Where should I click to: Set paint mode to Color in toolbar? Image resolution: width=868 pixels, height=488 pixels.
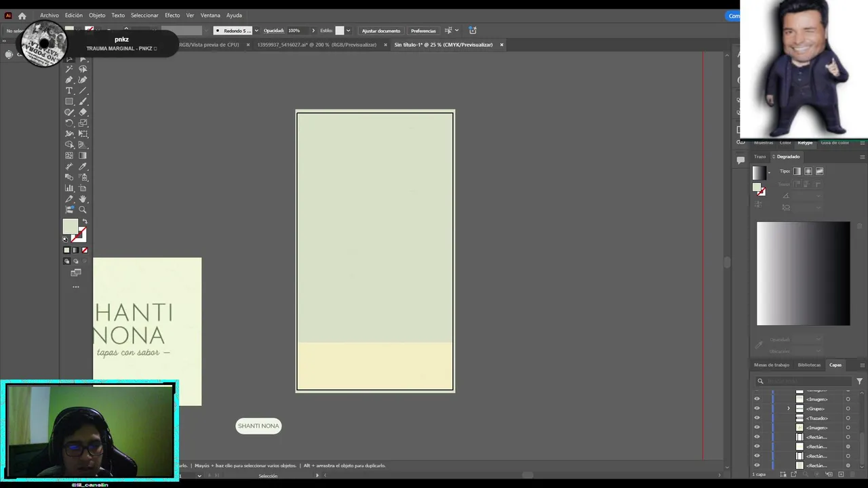pyautogui.click(x=66, y=250)
